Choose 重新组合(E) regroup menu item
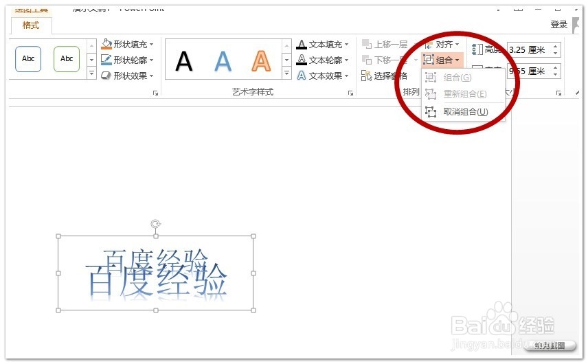 (463, 93)
